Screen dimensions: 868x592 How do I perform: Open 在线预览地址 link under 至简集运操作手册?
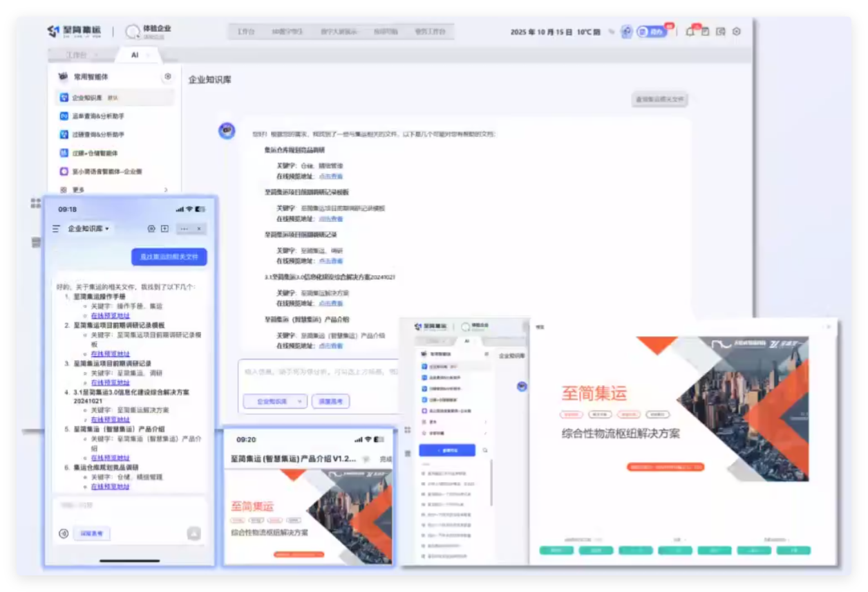[x=110, y=315]
